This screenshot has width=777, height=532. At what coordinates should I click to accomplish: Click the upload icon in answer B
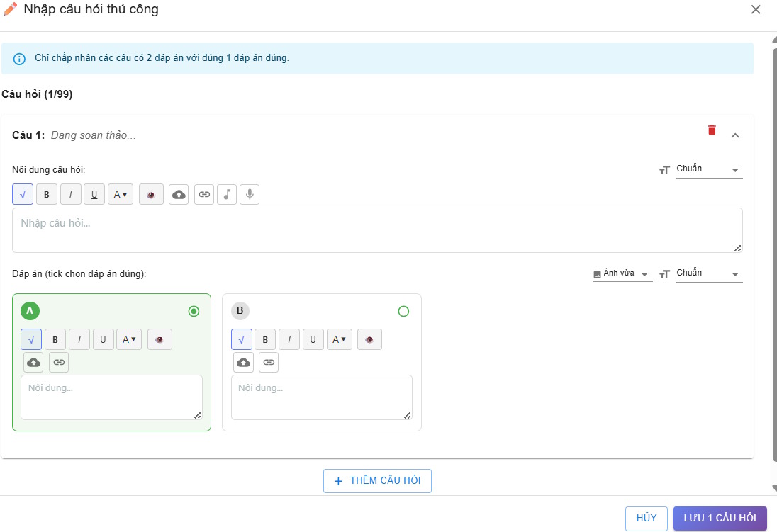pyautogui.click(x=243, y=362)
